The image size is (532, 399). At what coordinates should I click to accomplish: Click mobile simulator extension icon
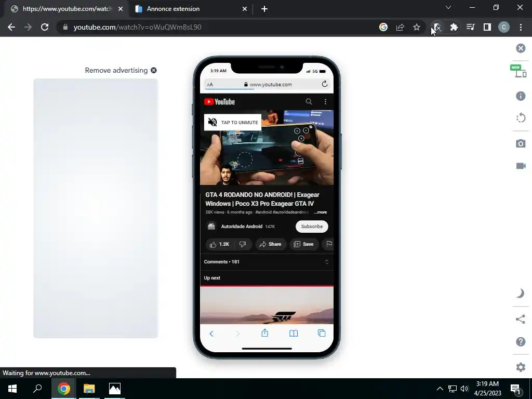point(437,27)
